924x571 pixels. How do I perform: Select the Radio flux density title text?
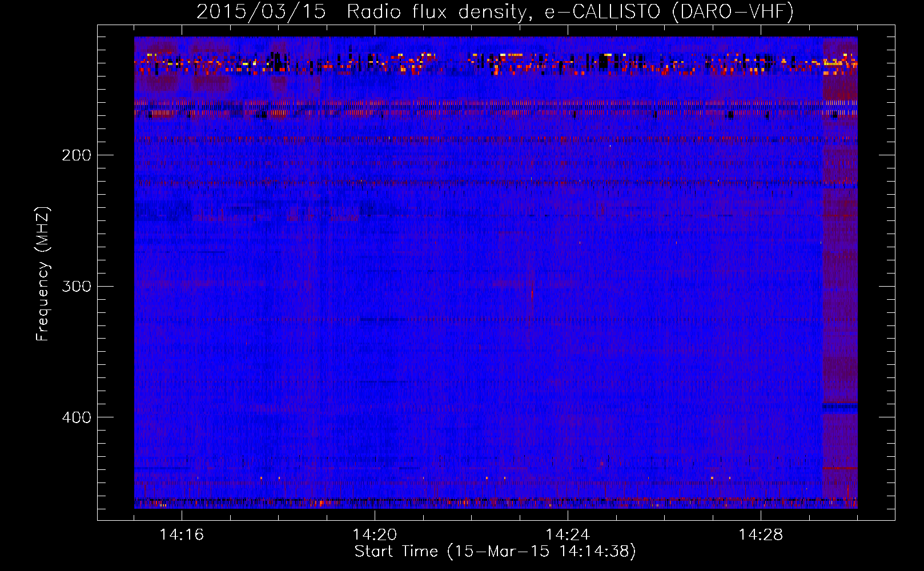pos(436,12)
